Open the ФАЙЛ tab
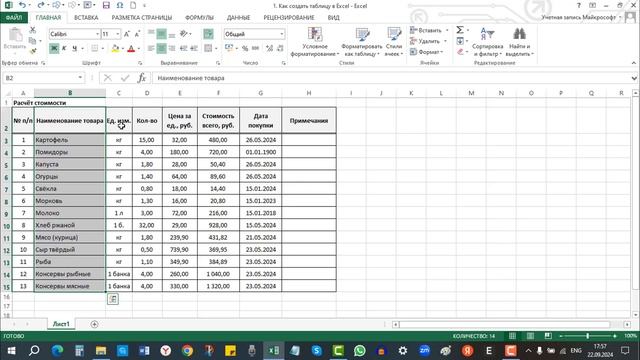 pos(14,18)
